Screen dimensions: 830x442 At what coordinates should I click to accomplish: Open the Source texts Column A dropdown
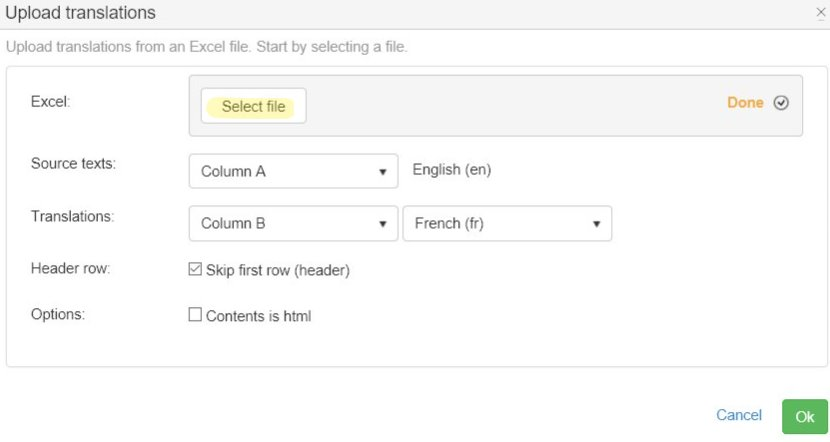(x=293, y=171)
